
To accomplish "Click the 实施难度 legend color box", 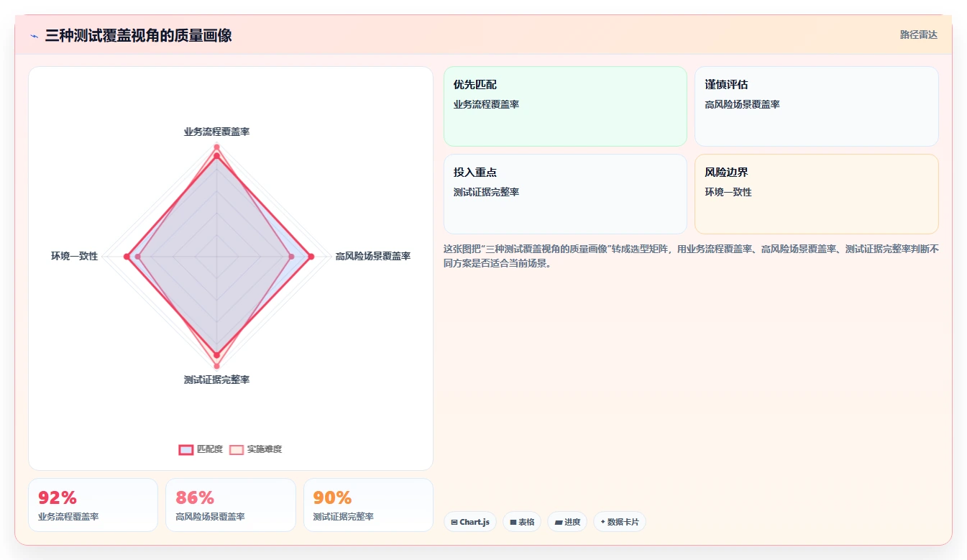I will tap(237, 449).
